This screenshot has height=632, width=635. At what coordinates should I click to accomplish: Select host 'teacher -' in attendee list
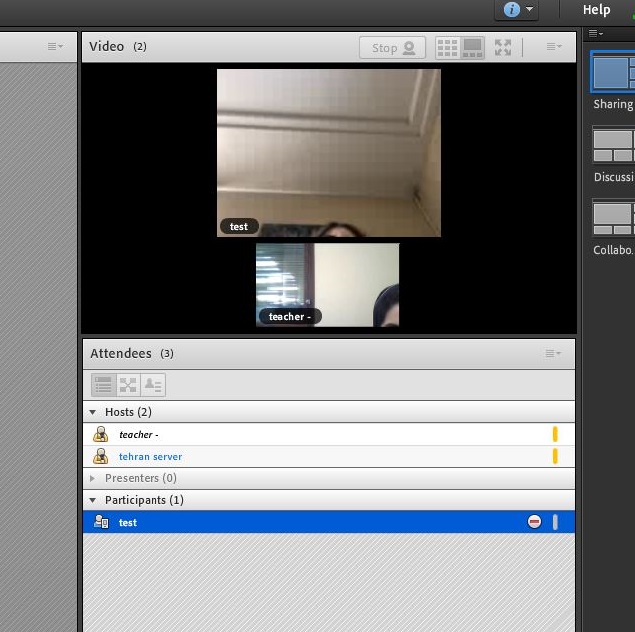138,435
